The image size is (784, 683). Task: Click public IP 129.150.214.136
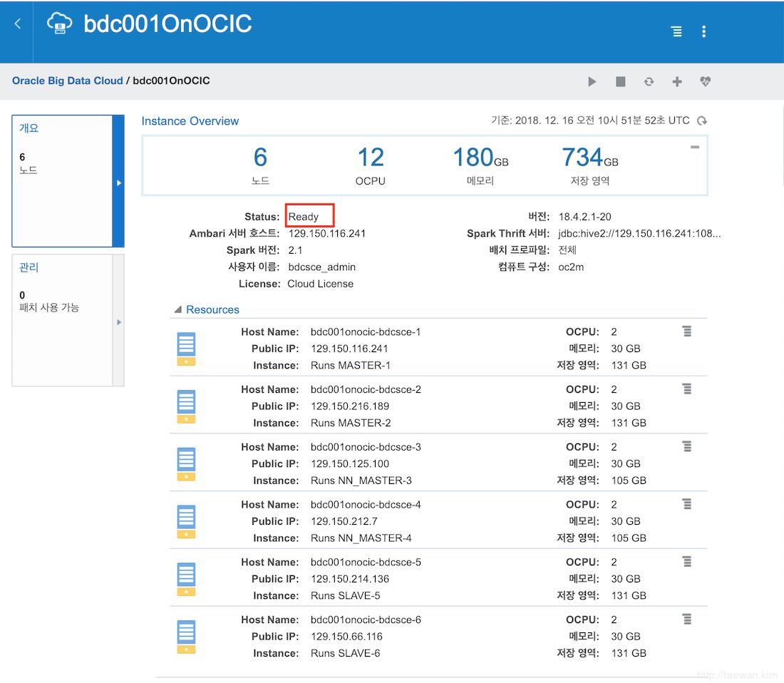click(x=350, y=578)
